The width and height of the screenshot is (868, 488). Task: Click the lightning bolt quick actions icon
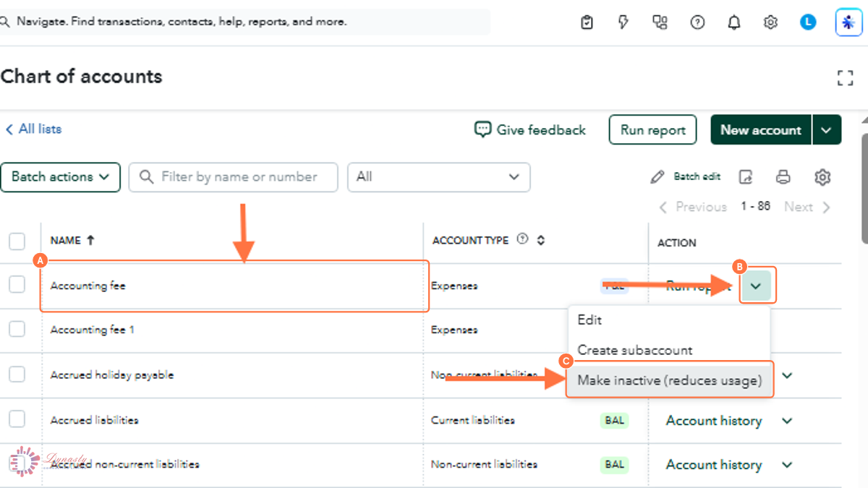[624, 22]
